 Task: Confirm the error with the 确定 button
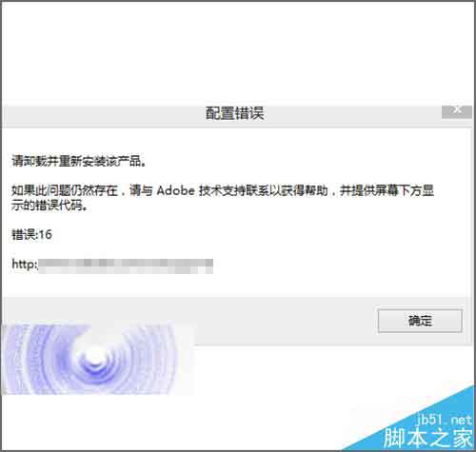pyautogui.click(x=420, y=321)
